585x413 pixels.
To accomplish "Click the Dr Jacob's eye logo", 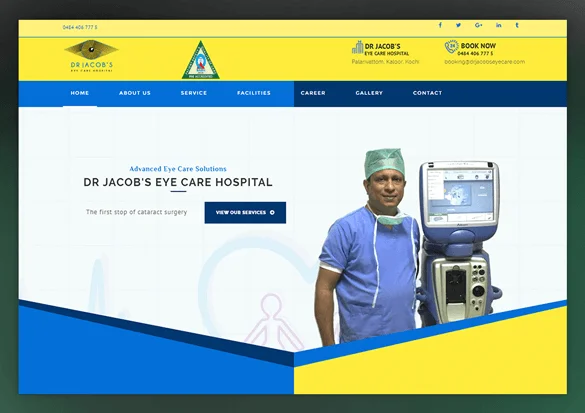I will pyautogui.click(x=91, y=56).
